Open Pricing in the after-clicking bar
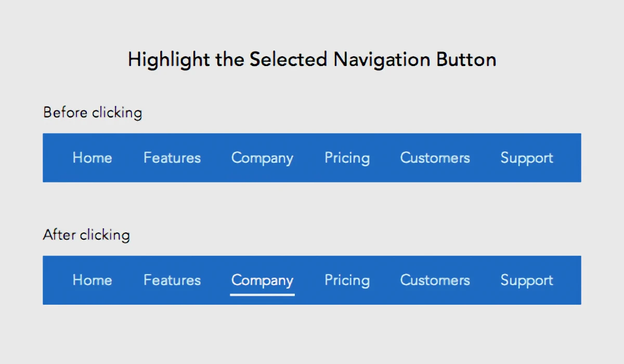624x364 pixels. (x=347, y=280)
